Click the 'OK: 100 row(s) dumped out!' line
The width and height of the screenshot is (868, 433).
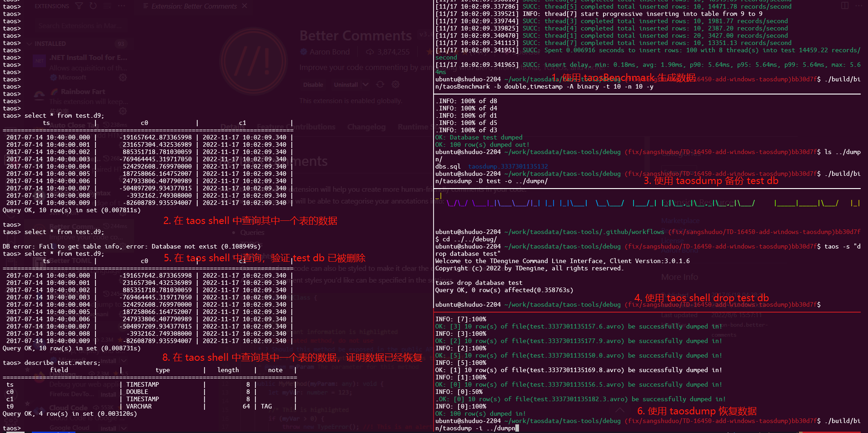pyautogui.click(x=483, y=145)
